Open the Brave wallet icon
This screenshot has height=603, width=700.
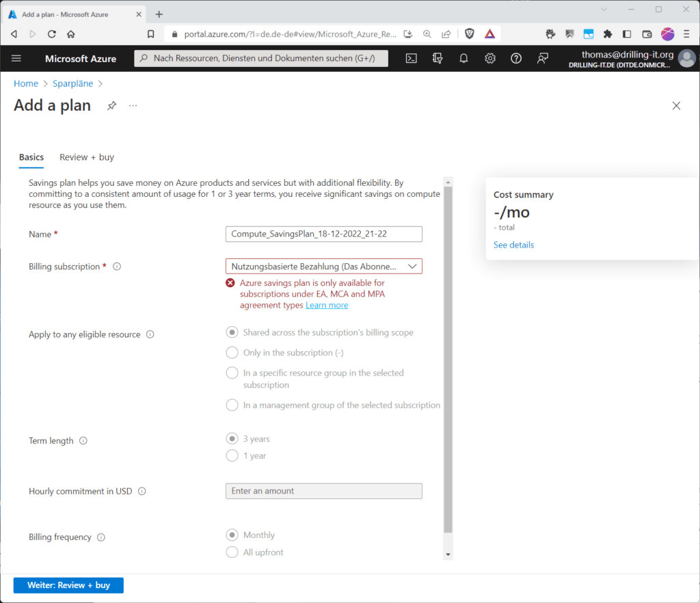click(647, 34)
